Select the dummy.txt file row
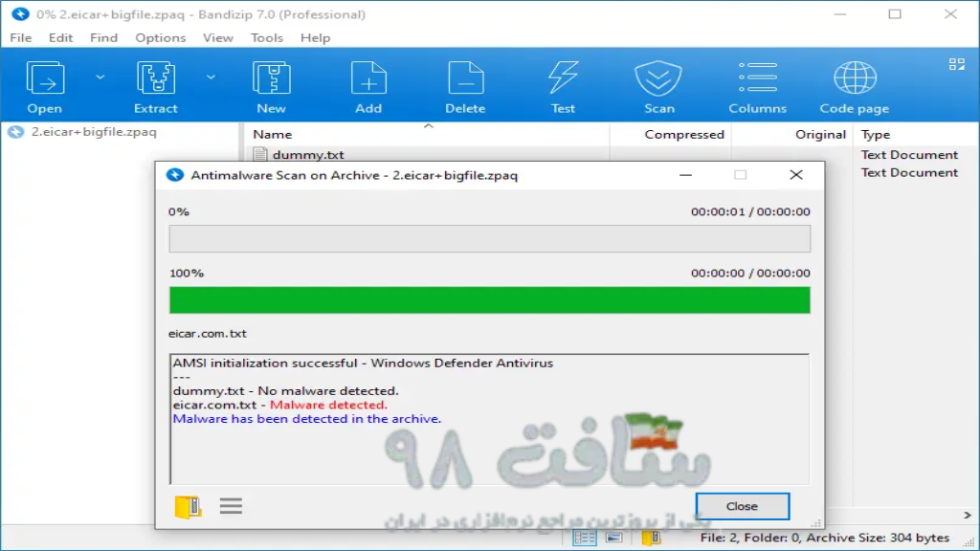The height and width of the screenshot is (551, 980). tap(308, 154)
